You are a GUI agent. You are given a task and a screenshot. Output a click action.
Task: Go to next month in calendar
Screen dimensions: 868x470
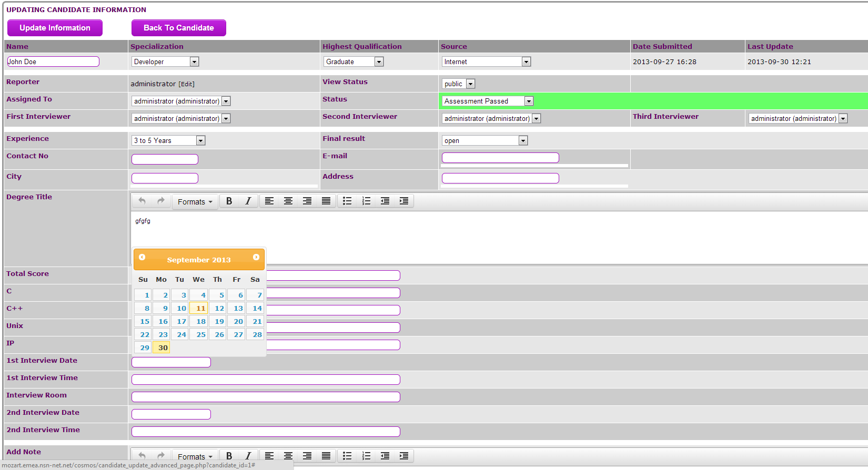tap(256, 257)
